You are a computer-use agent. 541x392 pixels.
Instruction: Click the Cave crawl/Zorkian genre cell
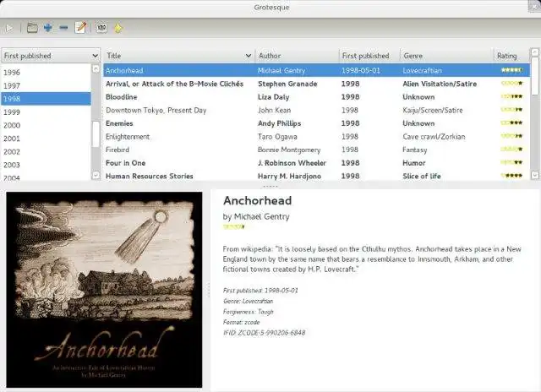[x=434, y=137]
